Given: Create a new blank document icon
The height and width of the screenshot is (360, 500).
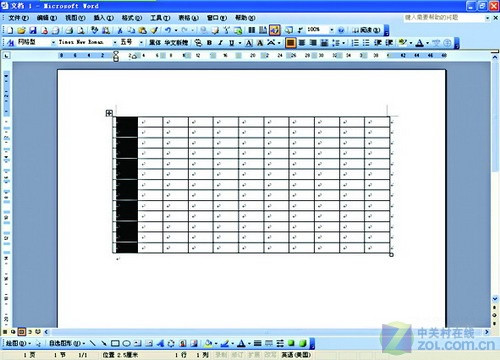Looking at the screenshot, I should (x=10, y=30).
